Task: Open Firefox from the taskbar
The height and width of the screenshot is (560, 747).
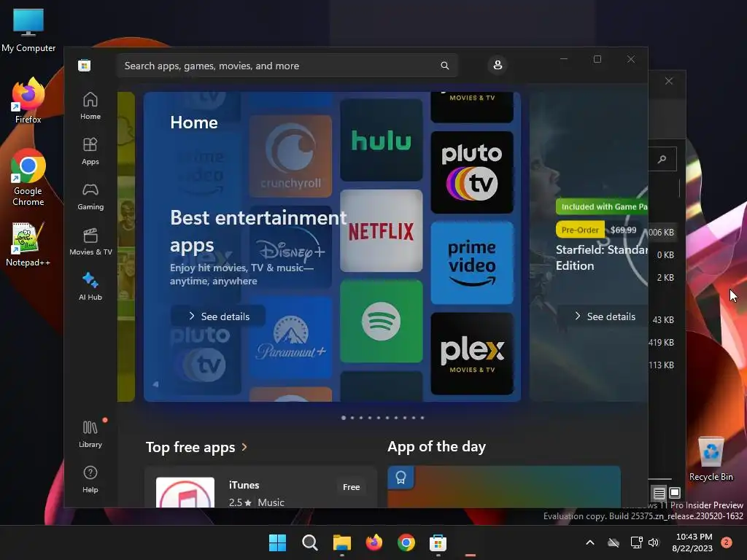Action: (x=374, y=542)
